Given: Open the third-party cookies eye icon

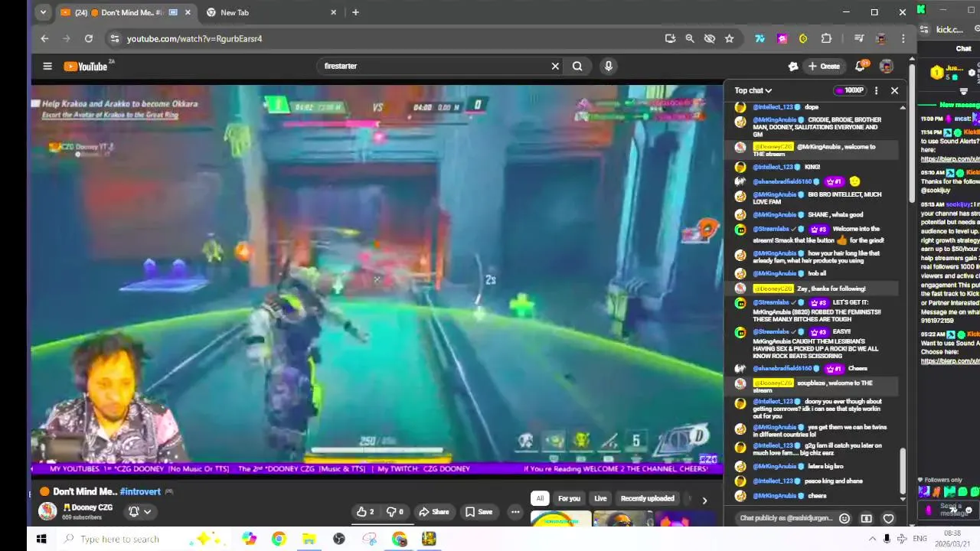Looking at the screenshot, I should (710, 38).
